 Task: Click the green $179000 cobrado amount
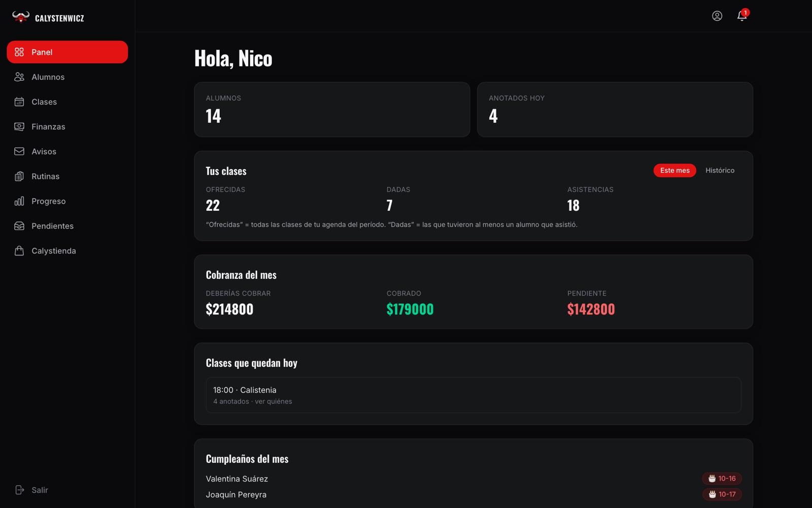pos(410,309)
